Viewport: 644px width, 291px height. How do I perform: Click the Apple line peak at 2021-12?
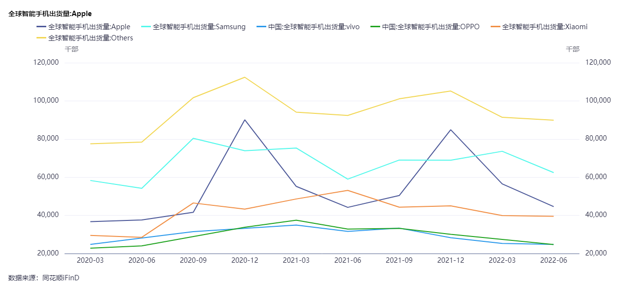(x=451, y=130)
